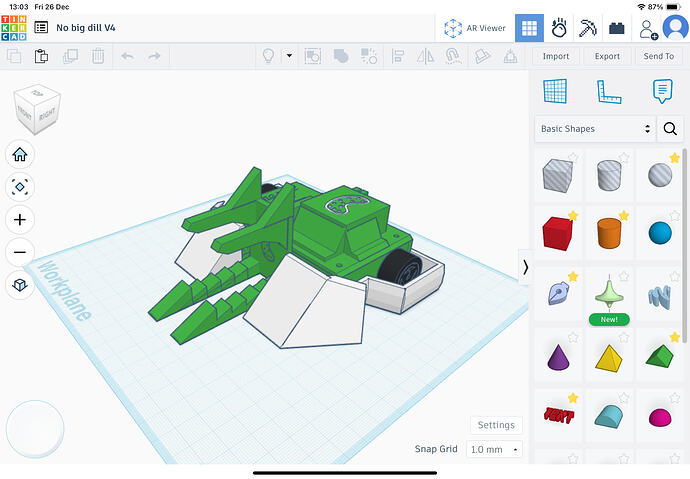690x479 pixels.
Task: Open the Workplane tool in shapes panel
Action: click(x=555, y=92)
